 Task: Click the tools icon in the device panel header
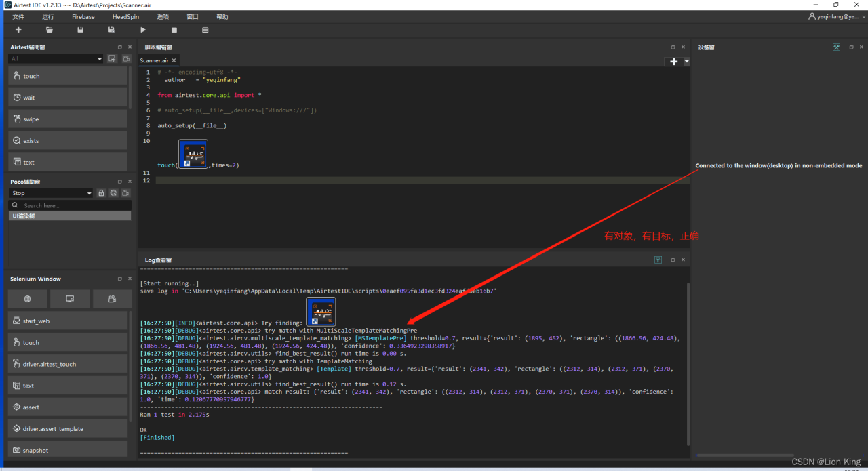837,47
